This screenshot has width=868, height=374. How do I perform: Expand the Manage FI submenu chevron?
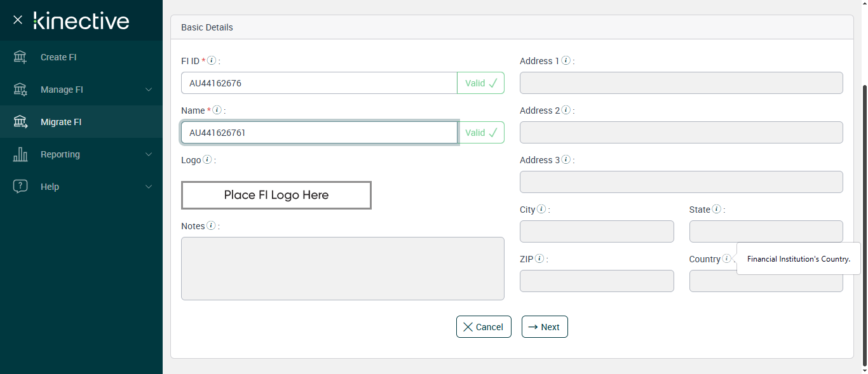149,90
